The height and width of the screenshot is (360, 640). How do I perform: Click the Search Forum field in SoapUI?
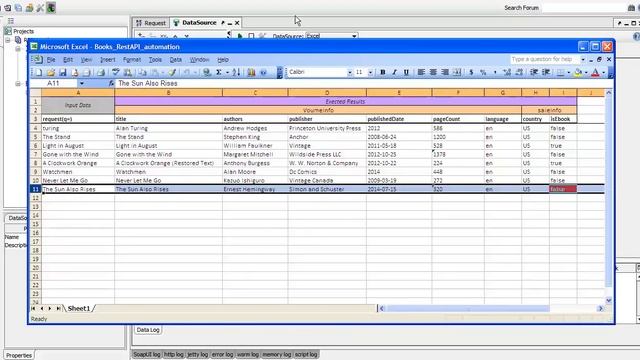pyautogui.click(x=583, y=8)
